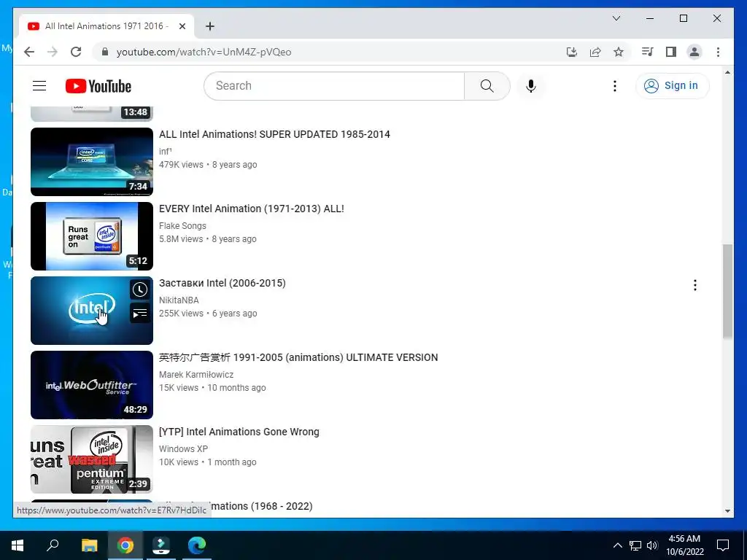Click scrollbar down arrow
The image size is (747, 560).
(727, 511)
